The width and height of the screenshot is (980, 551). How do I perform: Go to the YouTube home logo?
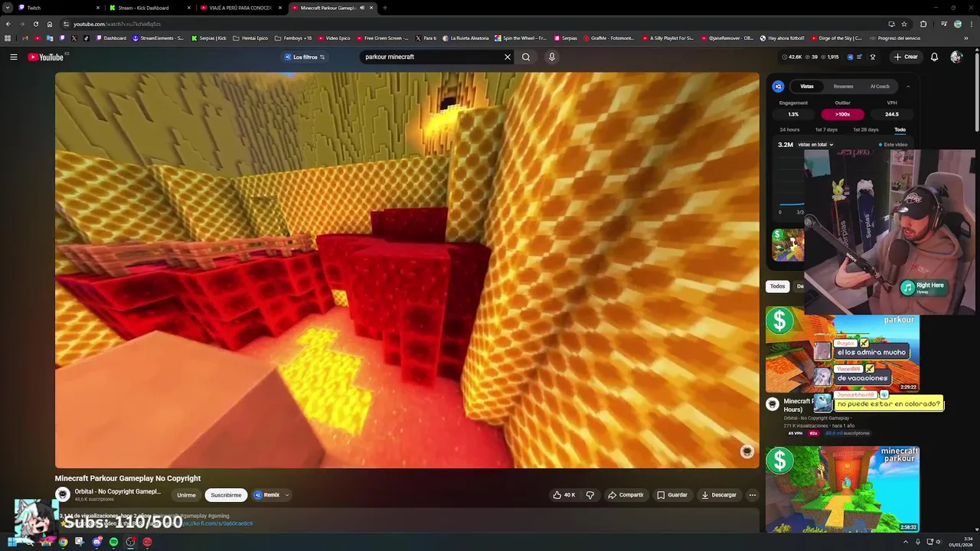click(x=46, y=57)
